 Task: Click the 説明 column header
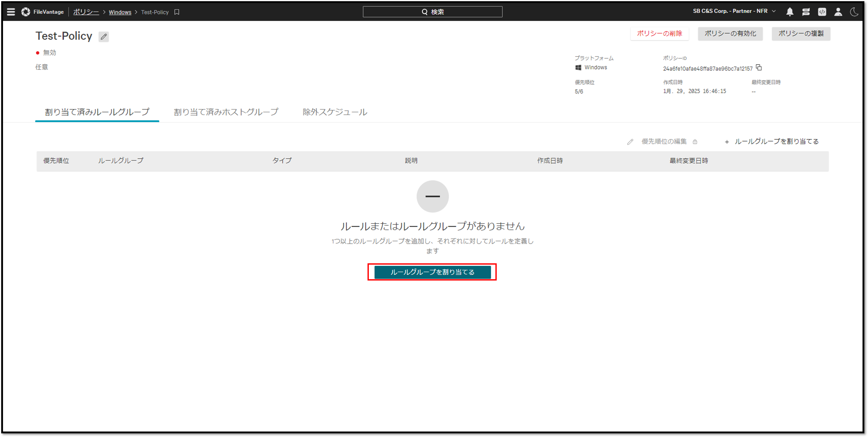point(411,161)
